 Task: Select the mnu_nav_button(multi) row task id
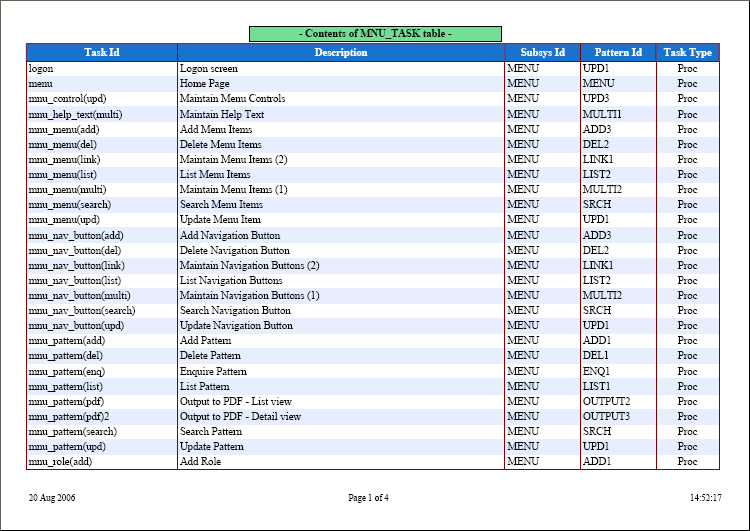[x=79, y=295]
